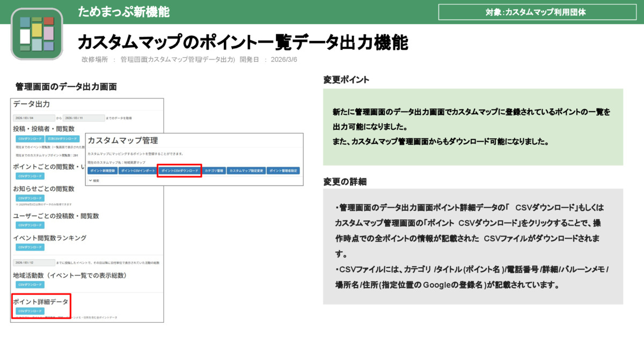Download CSV under ポイントごとの閲覧数
Image resolution: width=644 pixels, height=362 pixels.
30,176
